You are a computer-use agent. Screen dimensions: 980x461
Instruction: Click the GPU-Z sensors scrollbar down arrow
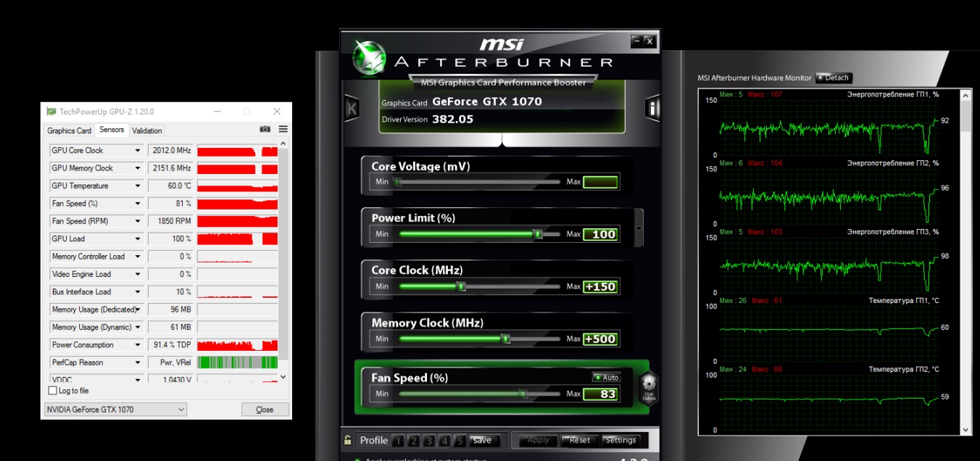coord(283,377)
